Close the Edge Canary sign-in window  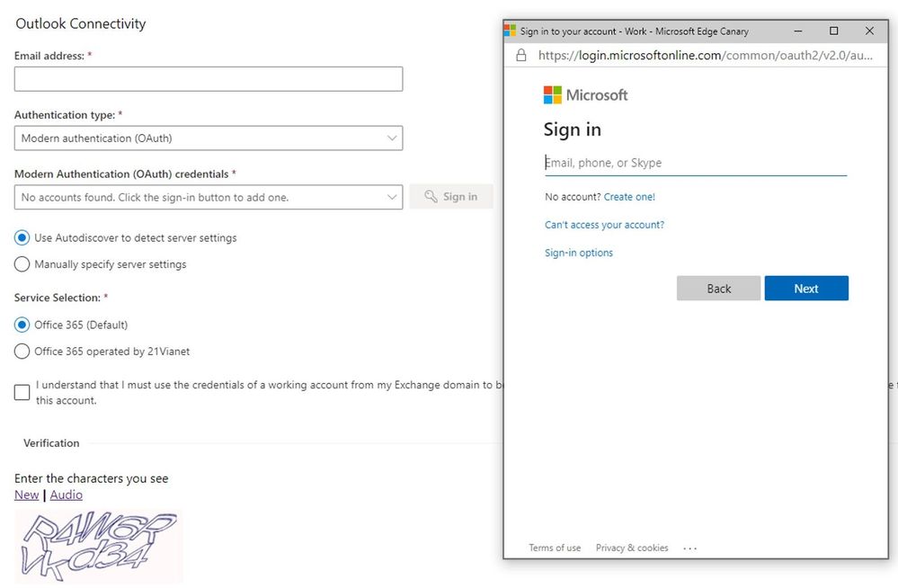coord(869,31)
